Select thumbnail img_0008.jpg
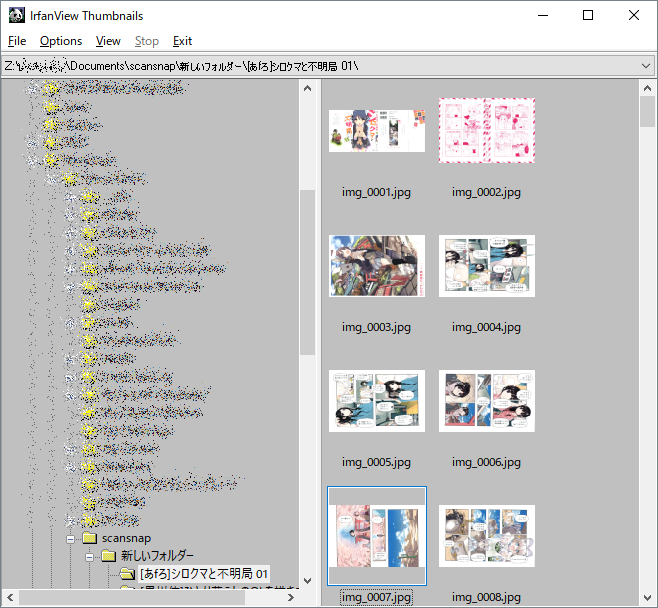The height and width of the screenshot is (608, 658). coord(487,536)
